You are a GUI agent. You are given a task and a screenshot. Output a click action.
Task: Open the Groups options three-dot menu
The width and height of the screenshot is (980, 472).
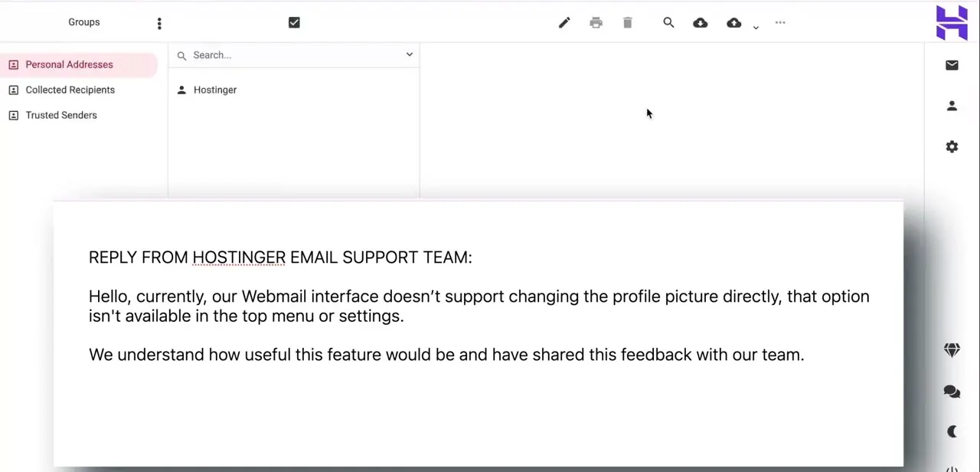[159, 24]
